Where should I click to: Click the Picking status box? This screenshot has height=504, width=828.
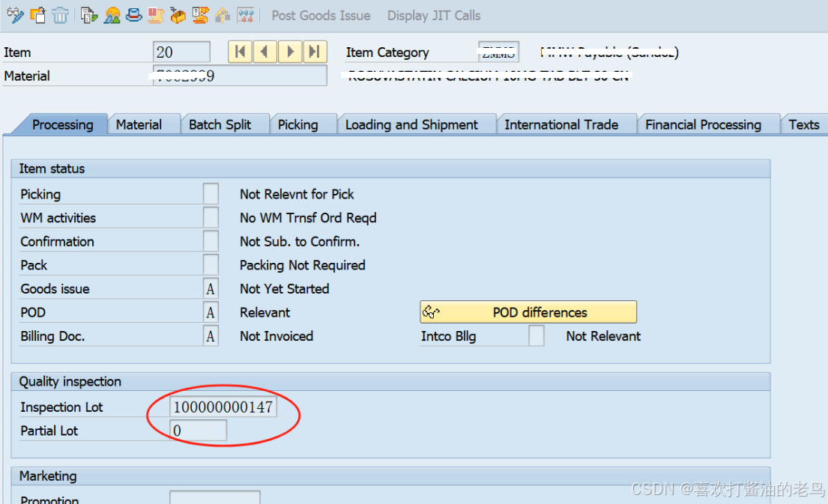pyautogui.click(x=211, y=193)
